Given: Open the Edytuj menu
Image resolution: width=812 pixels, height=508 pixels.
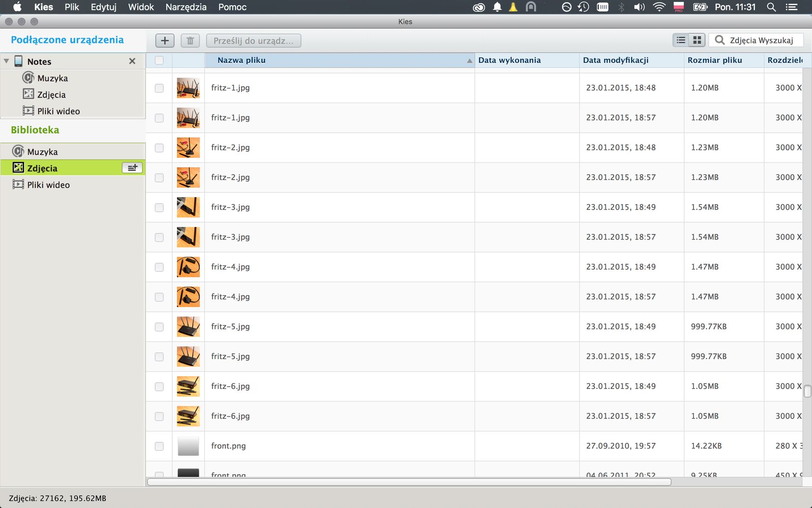Looking at the screenshot, I should click(103, 7).
